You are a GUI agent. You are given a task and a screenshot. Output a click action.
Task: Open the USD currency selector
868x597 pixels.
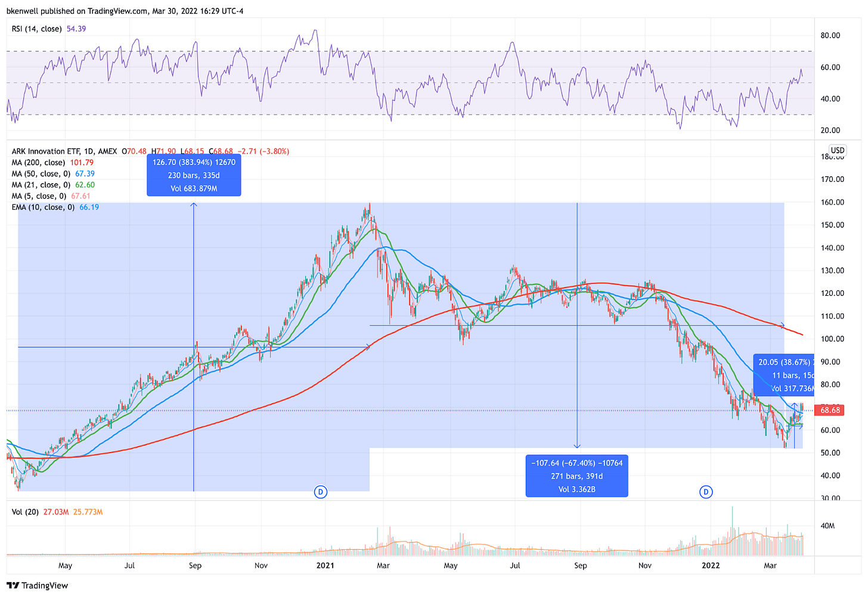838,150
